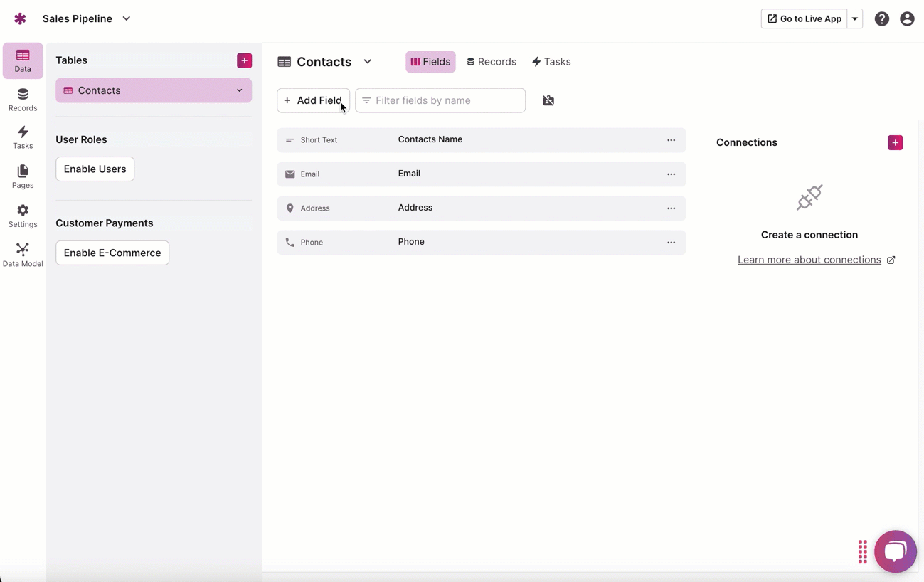Open the Go to Live App dropdown arrow
Image resolution: width=924 pixels, height=582 pixels.
coord(855,19)
